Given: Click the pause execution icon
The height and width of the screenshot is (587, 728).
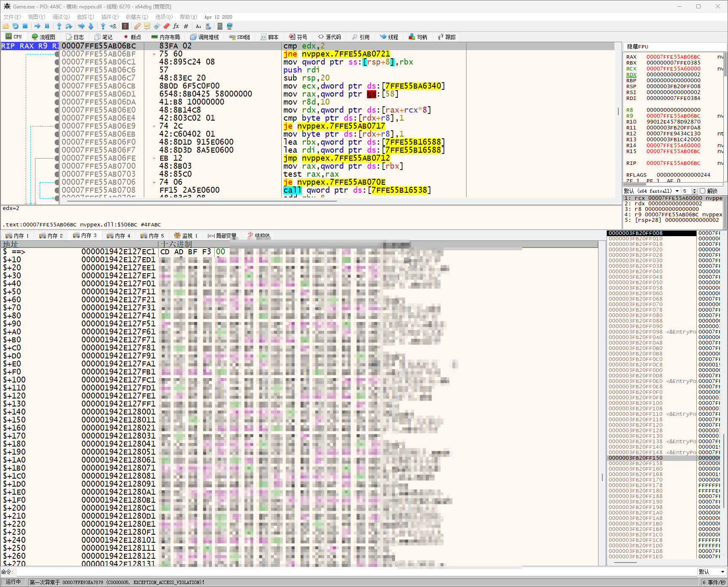Looking at the screenshot, I should pos(47,26).
